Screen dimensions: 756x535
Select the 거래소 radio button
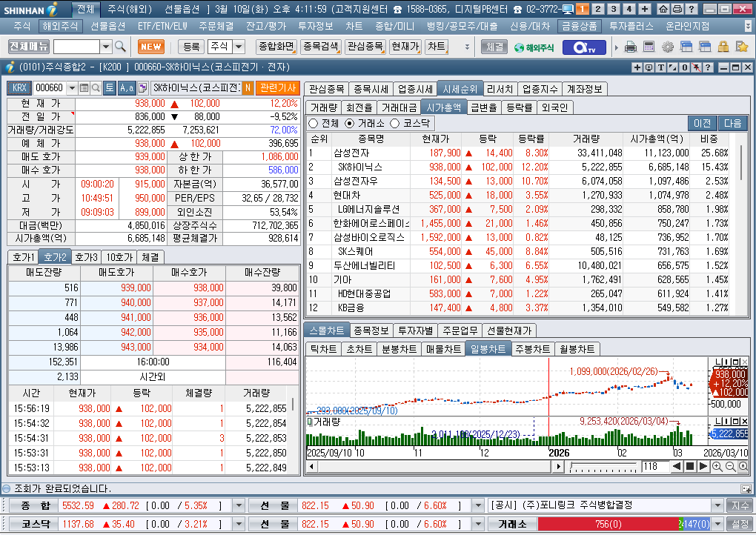tap(350, 124)
